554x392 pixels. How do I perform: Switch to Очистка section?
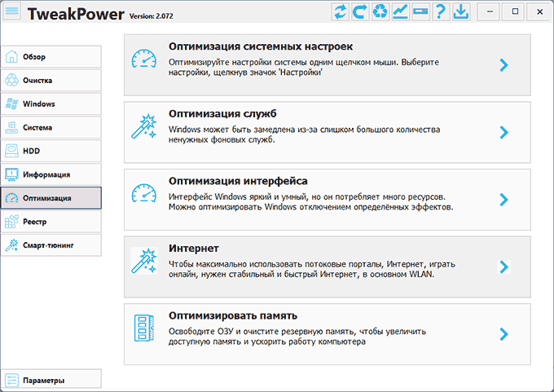(51, 80)
